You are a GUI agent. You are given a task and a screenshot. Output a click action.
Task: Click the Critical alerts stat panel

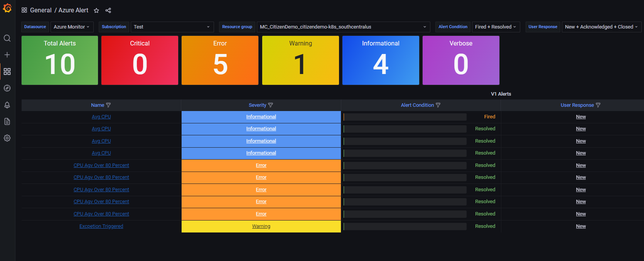tap(140, 60)
